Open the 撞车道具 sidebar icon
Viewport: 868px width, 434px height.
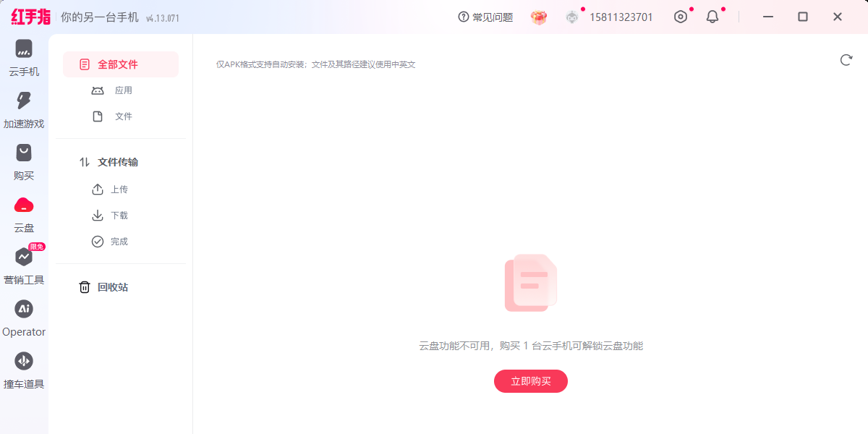24,361
